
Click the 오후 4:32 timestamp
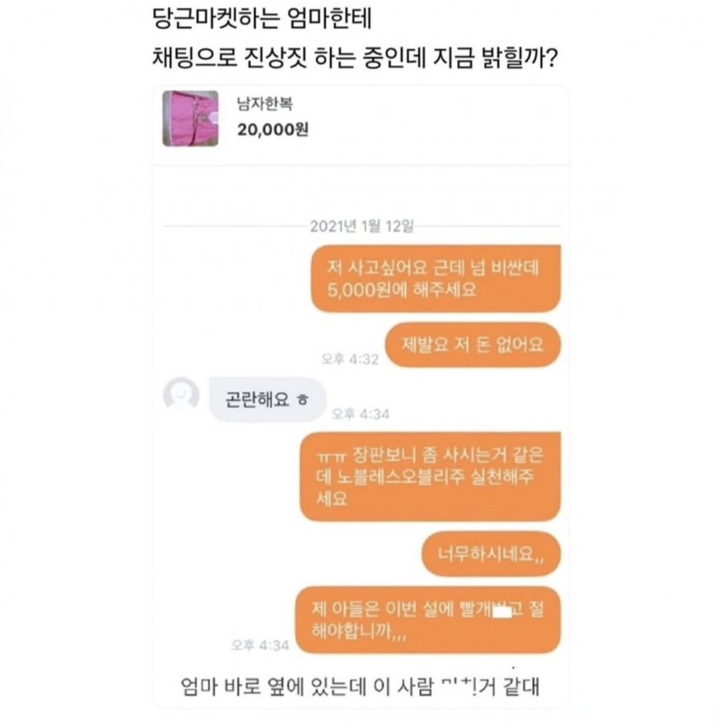(350, 359)
